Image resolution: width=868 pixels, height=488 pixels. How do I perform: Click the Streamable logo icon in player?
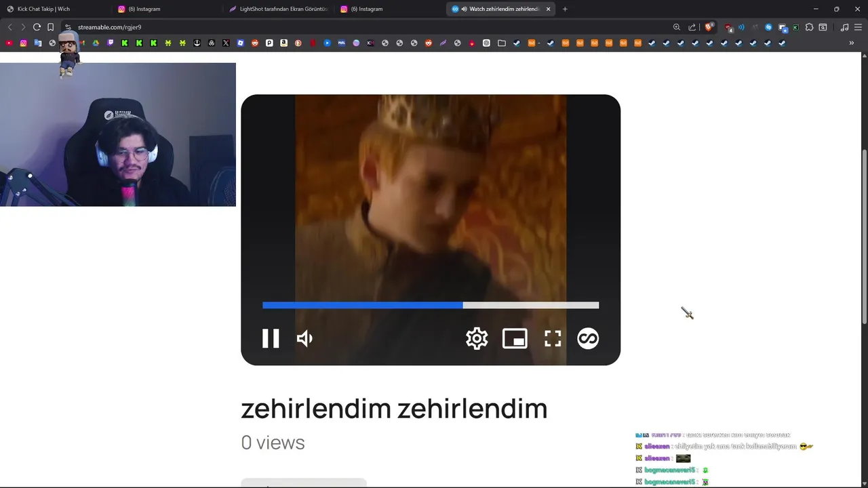coord(588,338)
